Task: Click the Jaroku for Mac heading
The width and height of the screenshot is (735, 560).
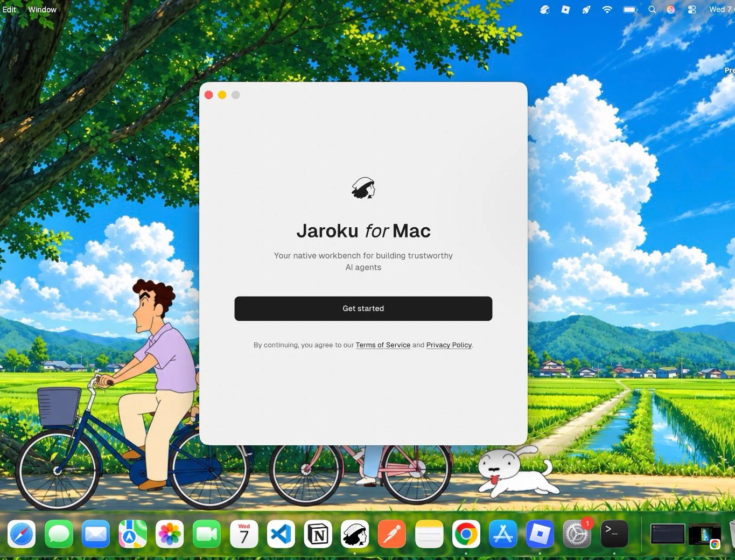Action: coord(363,231)
